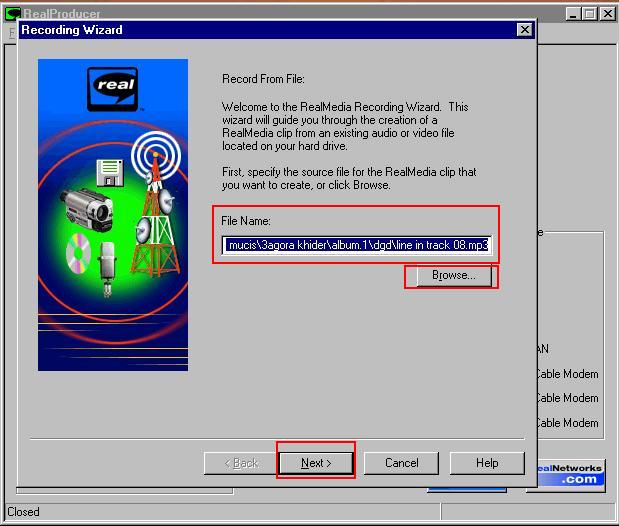This screenshot has height=526, width=619.
Task: Click the RealNetworks.com logo in RealProducer window
Action: tap(570, 474)
